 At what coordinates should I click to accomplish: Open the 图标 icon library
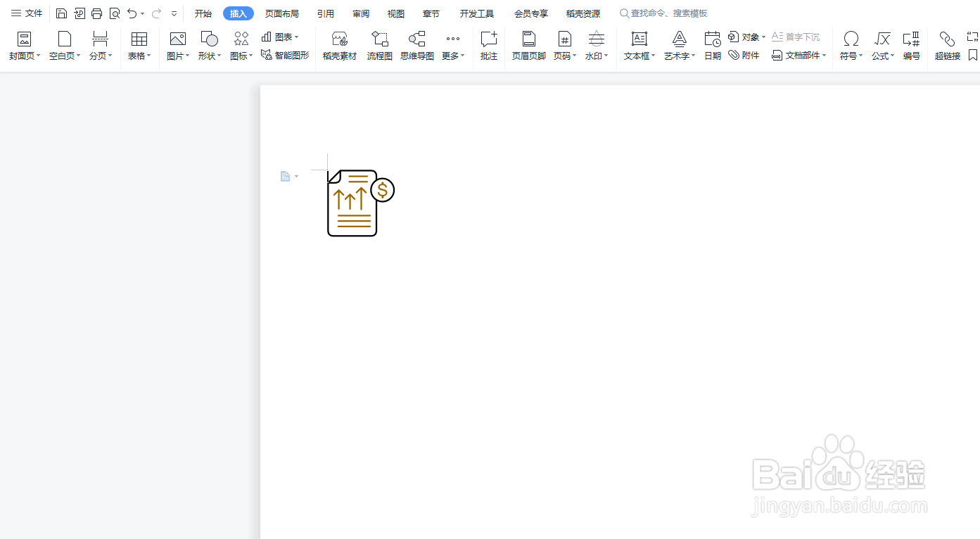[241, 46]
